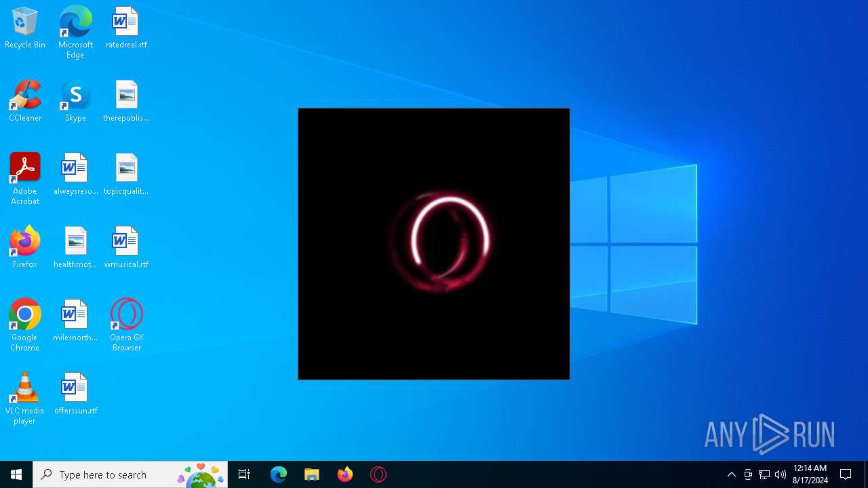This screenshot has width=868, height=488.
Task: Switch to Opera GX on the taskbar
Action: click(378, 474)
